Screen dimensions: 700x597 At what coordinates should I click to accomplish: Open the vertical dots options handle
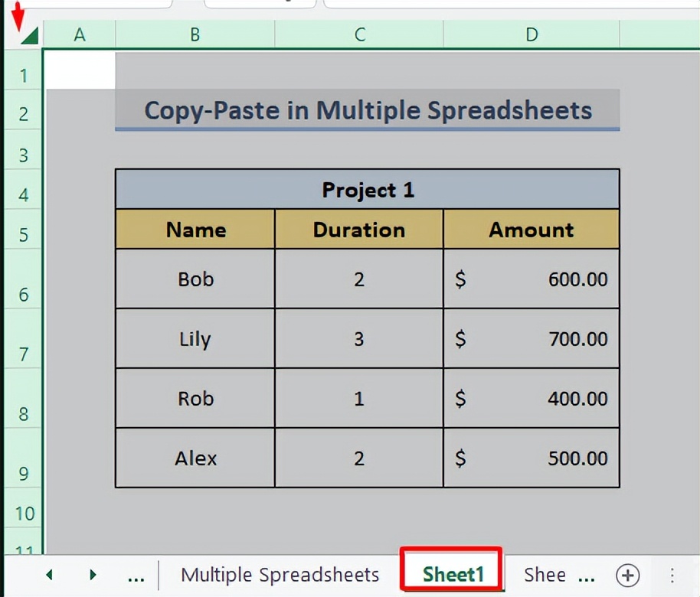[672, 575]
